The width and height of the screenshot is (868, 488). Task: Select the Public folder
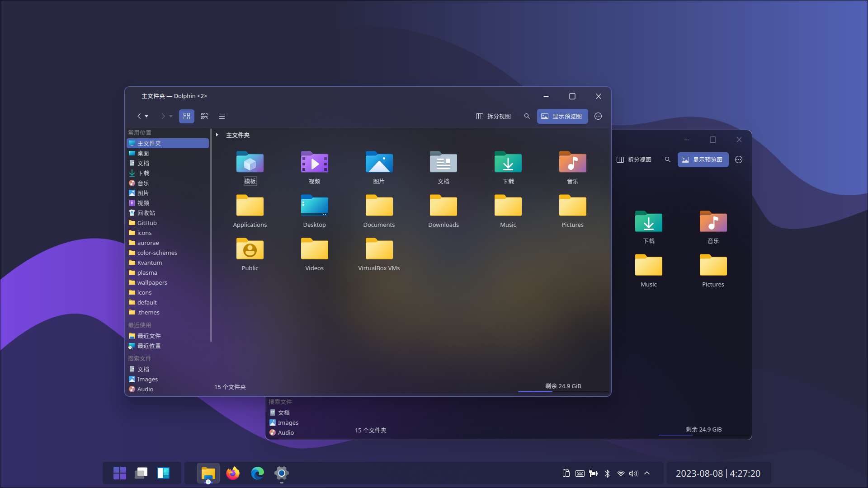(x=250, y=254)
